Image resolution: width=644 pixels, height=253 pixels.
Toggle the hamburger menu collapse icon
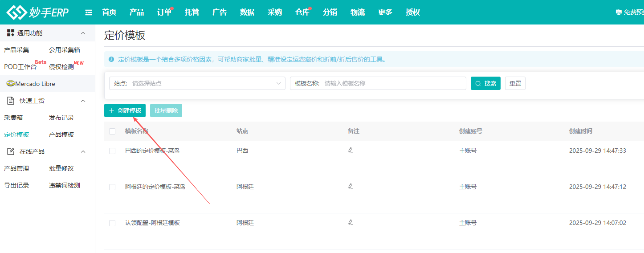[x=89, y=12]
